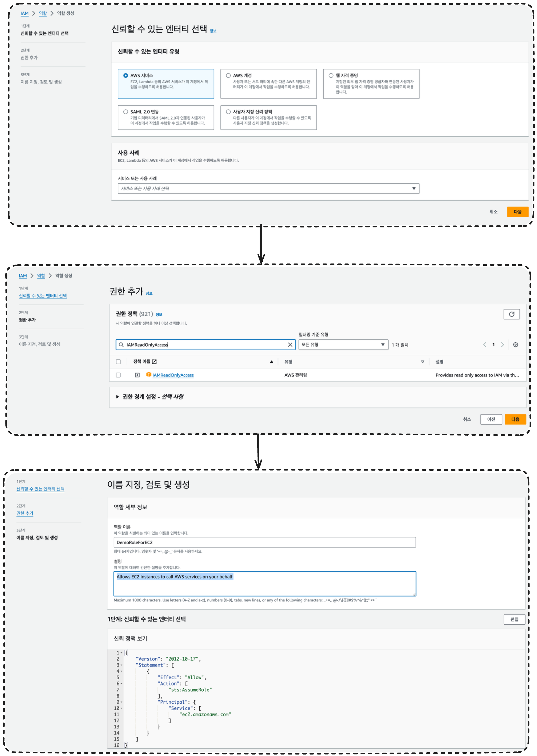Sort policies by 정책 이름 ascending arrow
537x756 pixels.
[x=271, y=362]
